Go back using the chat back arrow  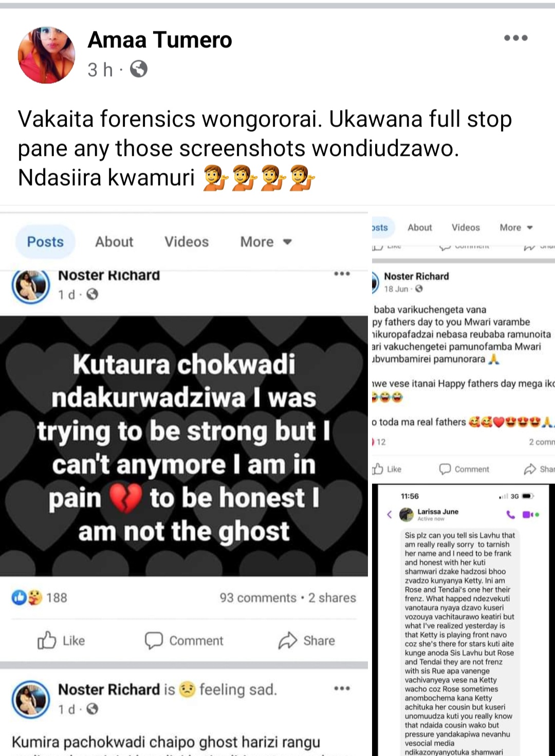tap(390, 514)
